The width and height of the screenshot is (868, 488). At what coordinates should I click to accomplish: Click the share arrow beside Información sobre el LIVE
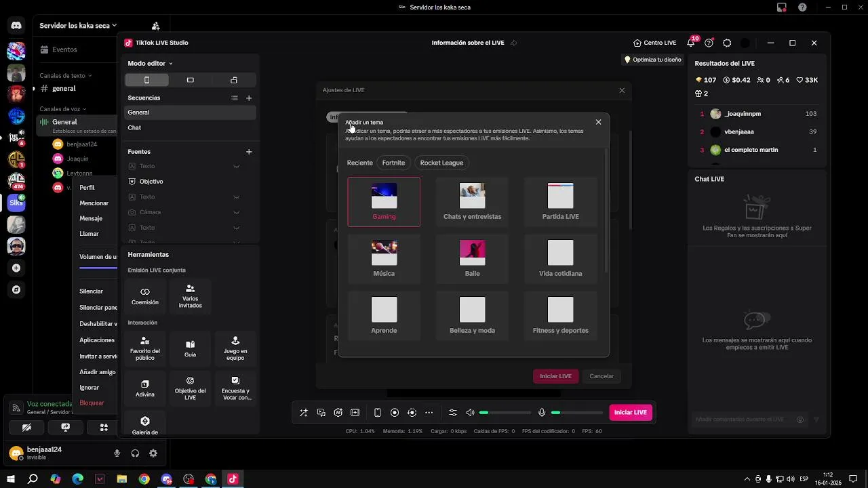pos(513,43)
